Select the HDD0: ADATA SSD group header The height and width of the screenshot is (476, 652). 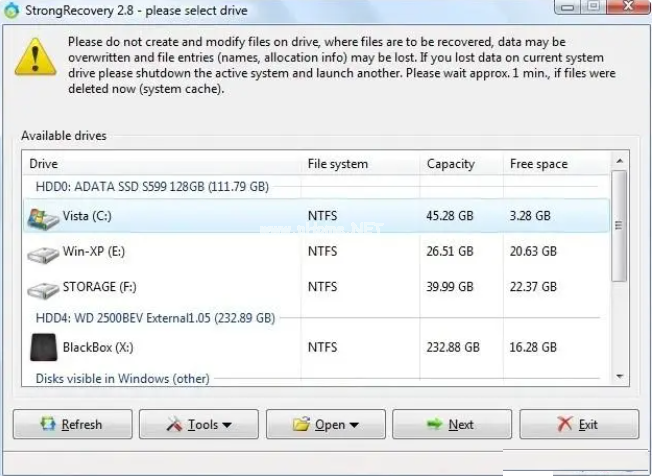point(152,187)
